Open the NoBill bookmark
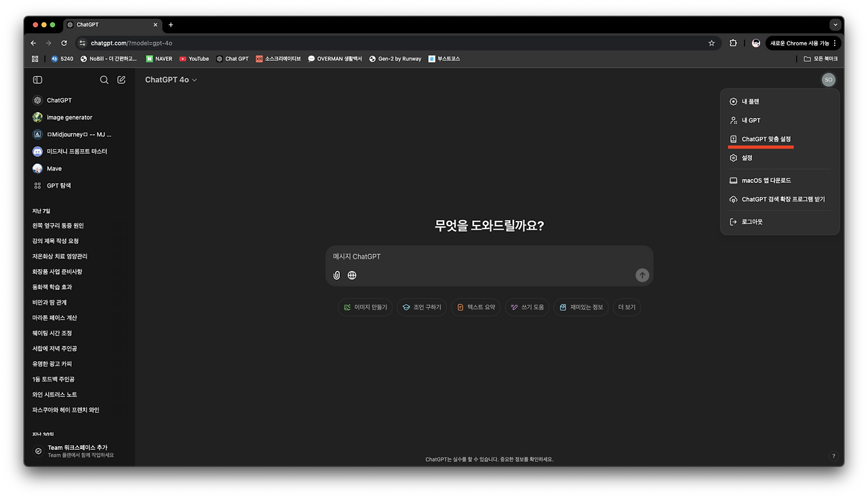This screenshot has height=498, width=868. pos(108,59)
